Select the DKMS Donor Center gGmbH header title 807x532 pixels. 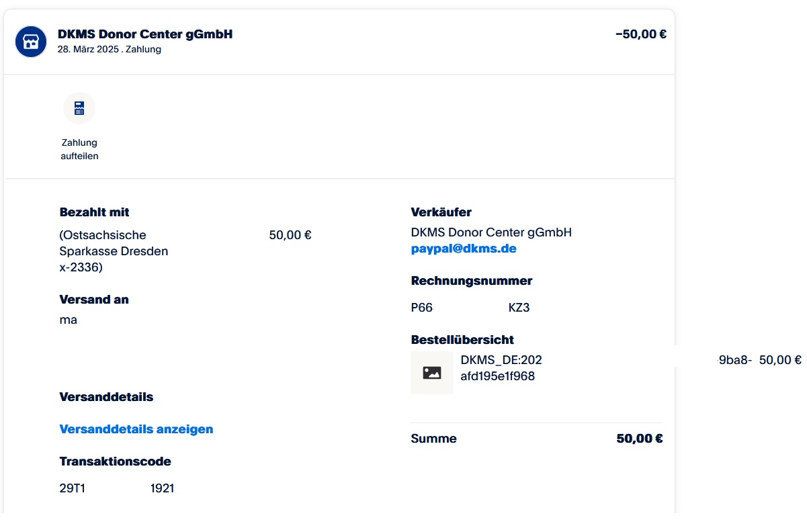pos(145,34)
